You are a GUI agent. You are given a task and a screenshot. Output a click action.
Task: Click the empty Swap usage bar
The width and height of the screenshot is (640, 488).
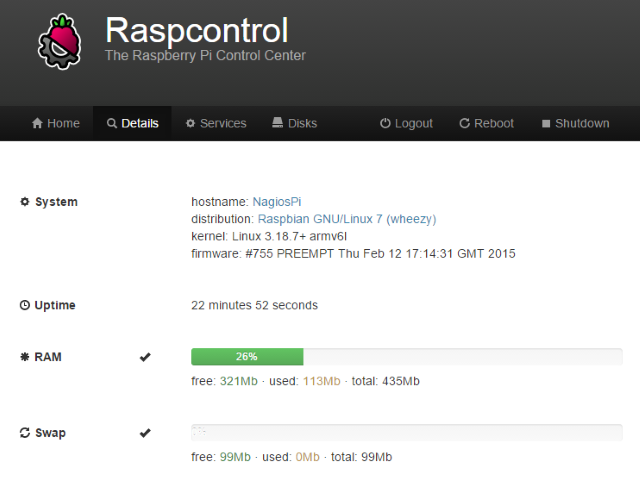(x=407, y=432)
